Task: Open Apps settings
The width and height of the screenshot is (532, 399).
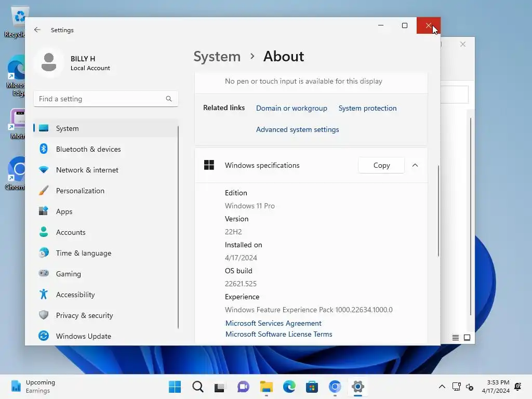Action: (105, 211)
